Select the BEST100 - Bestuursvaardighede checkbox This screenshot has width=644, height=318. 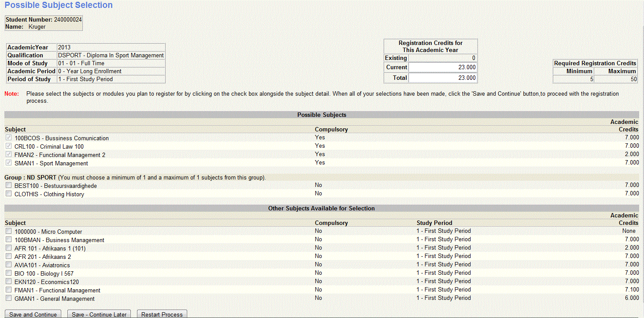tap(8, 185)
